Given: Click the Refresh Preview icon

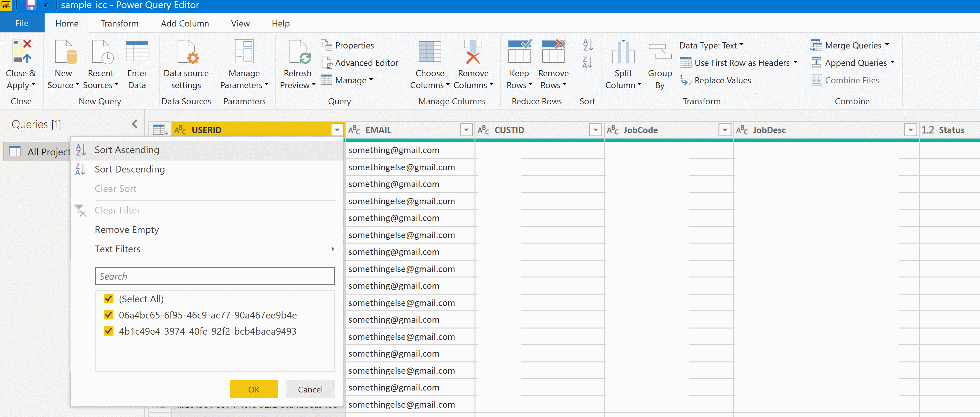Looking at the screenshot, I should pyautogui.click(x=300, y=52).
